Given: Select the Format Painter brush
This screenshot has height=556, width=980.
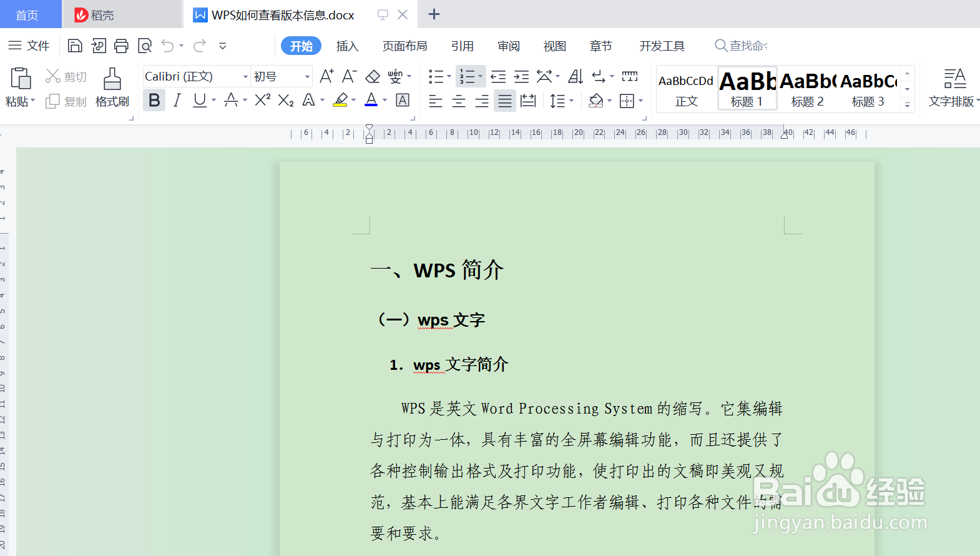Looking at the screenshot, I should tap(112, 79).
